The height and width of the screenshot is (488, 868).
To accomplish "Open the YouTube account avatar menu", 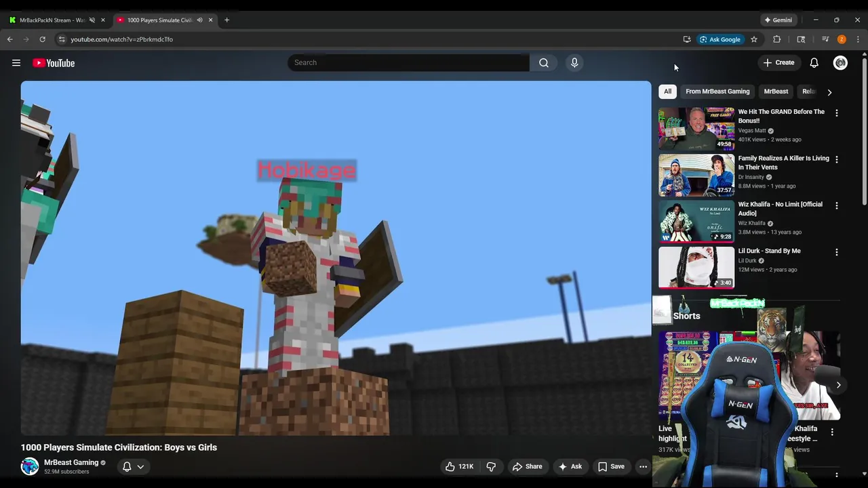I will 840,62.
